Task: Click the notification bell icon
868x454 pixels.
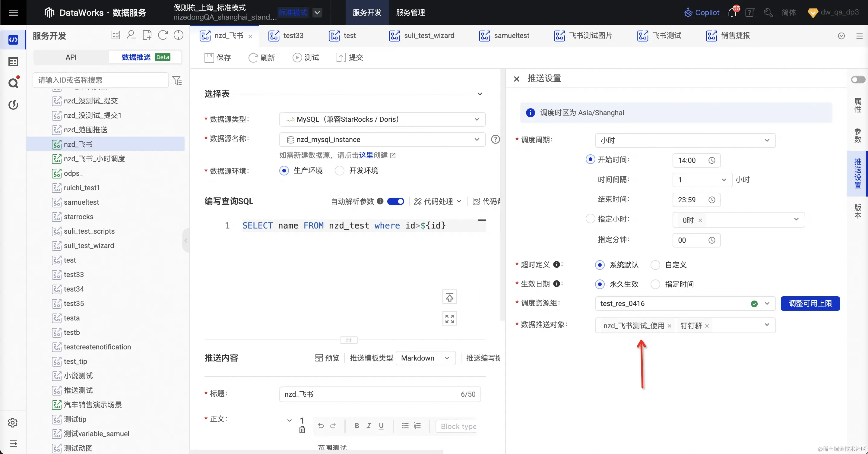Action: pos(732,13)
